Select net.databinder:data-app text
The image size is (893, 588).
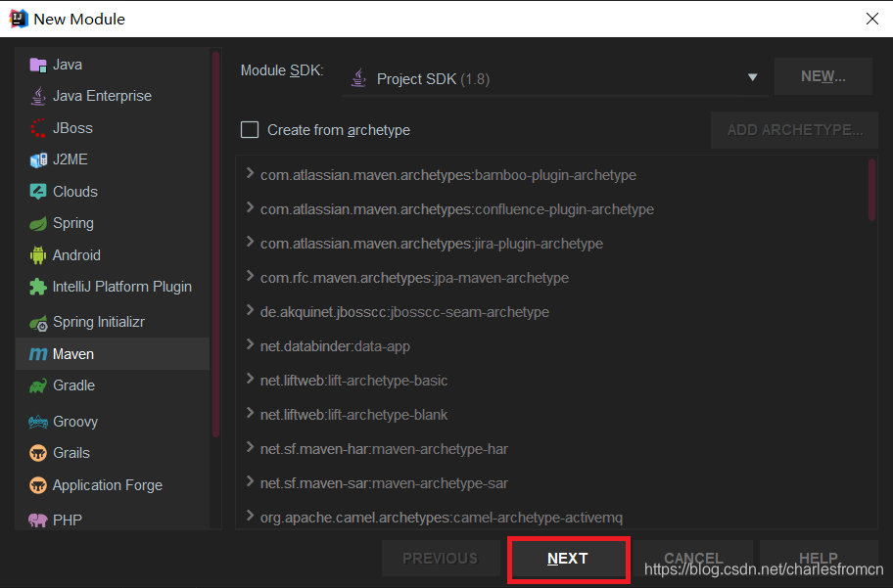[x=335, y=346]
